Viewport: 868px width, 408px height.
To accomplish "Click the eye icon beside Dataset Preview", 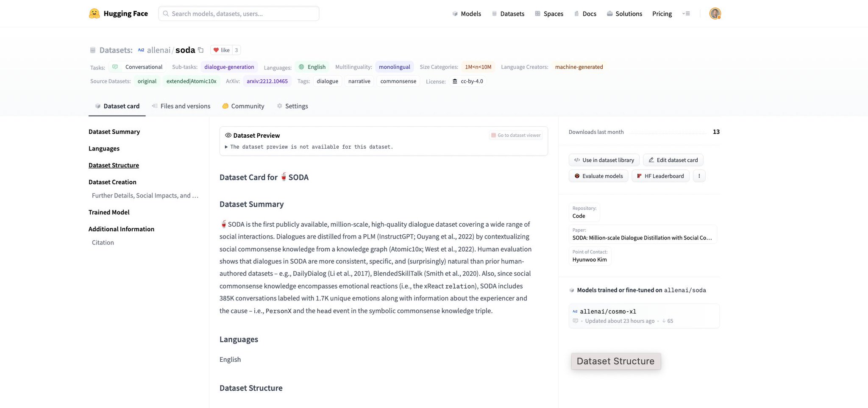I will (x=228, y=135).
